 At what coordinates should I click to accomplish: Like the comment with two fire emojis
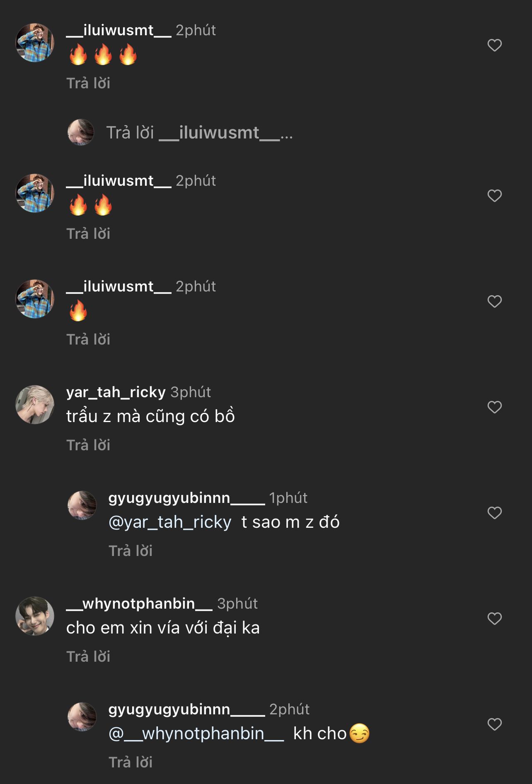(x=494, y=196)
